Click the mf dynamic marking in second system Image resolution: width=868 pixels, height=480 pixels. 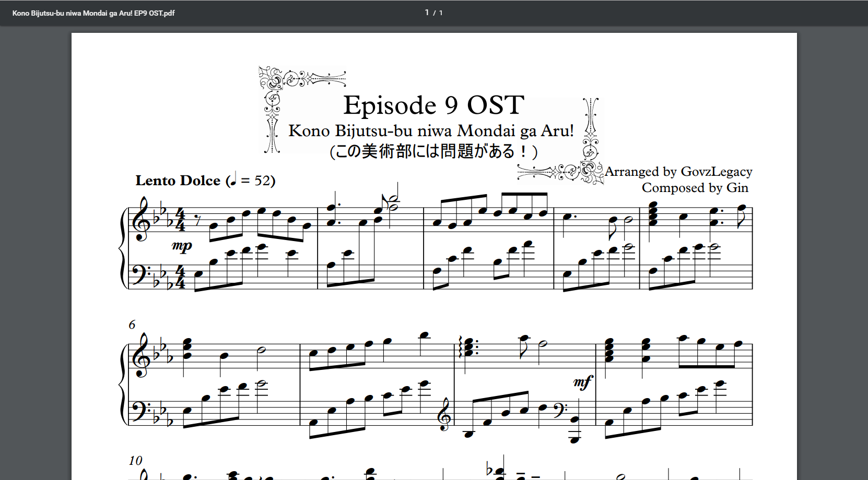click(x=582, y=382)
